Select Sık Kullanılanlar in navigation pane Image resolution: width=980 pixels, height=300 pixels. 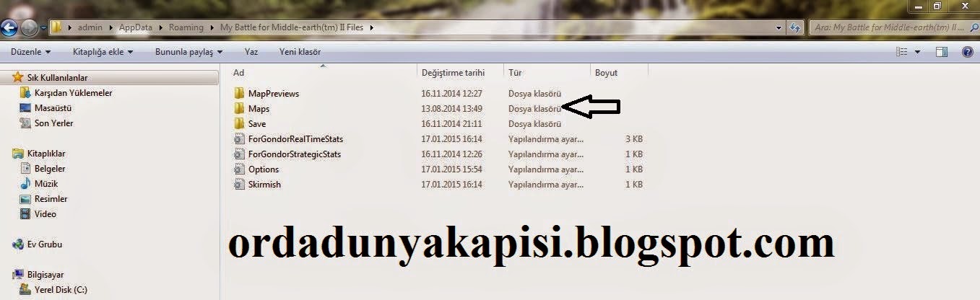click(x=58, y=77)
